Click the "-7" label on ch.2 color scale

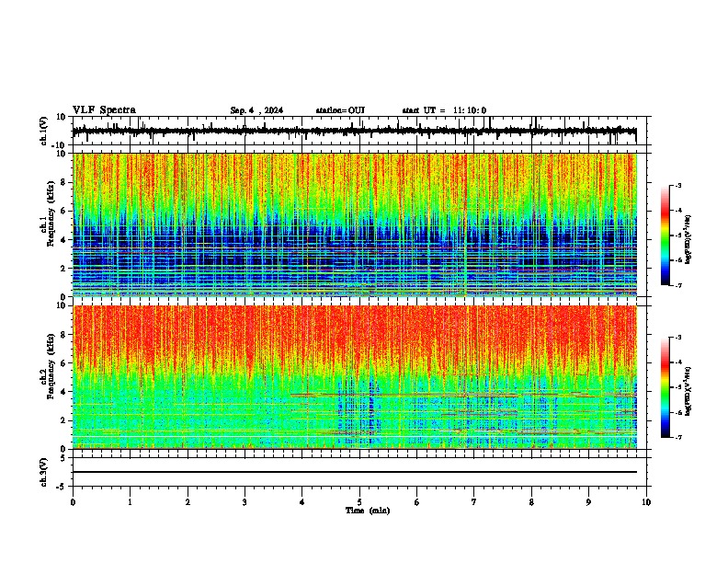[677, 437]
